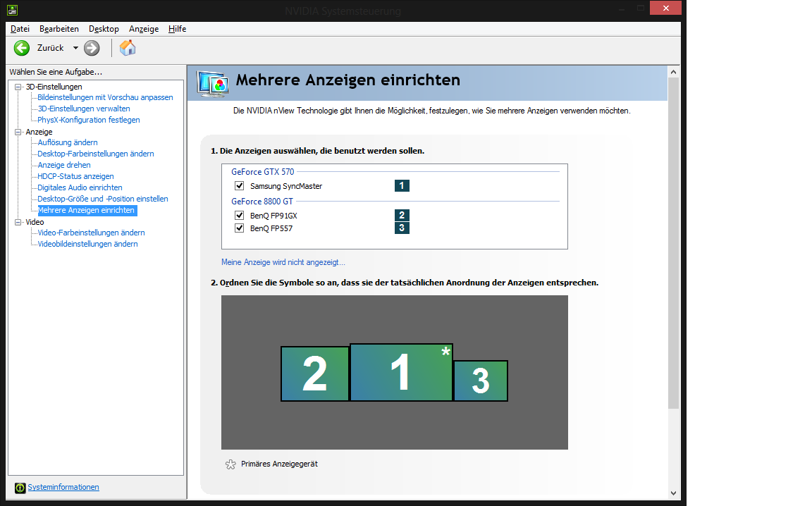
Task: Open Auflösung ändern
Action: coord(68,142)
